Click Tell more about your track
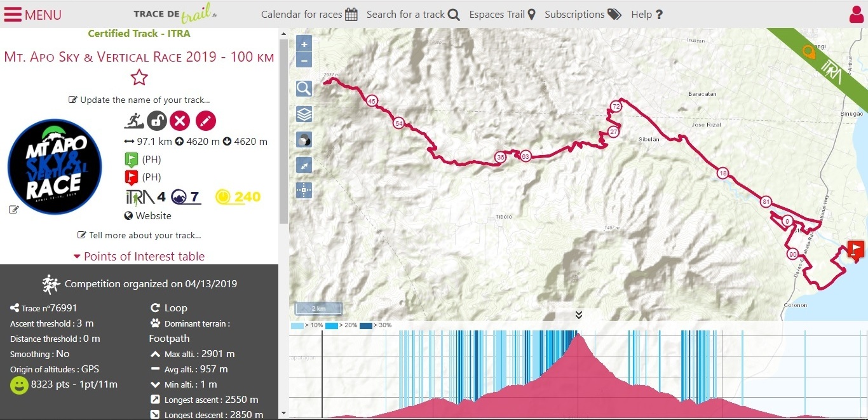Image resolution: width=868 pixels, height=420 pixels. click(x=139, y=235)
